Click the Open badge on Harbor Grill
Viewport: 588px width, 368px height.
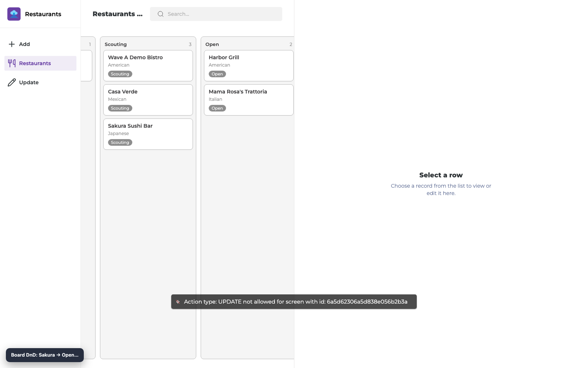[217, 74]
